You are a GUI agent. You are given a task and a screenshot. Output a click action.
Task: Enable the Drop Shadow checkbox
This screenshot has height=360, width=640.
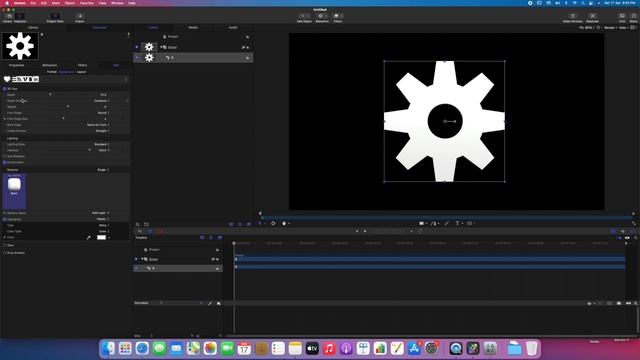[x=5, y=253]
